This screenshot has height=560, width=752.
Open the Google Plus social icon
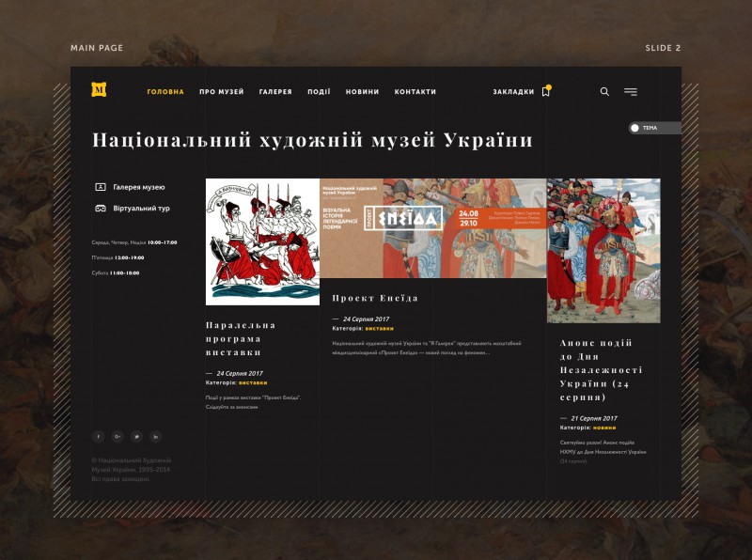pos(117,437)
